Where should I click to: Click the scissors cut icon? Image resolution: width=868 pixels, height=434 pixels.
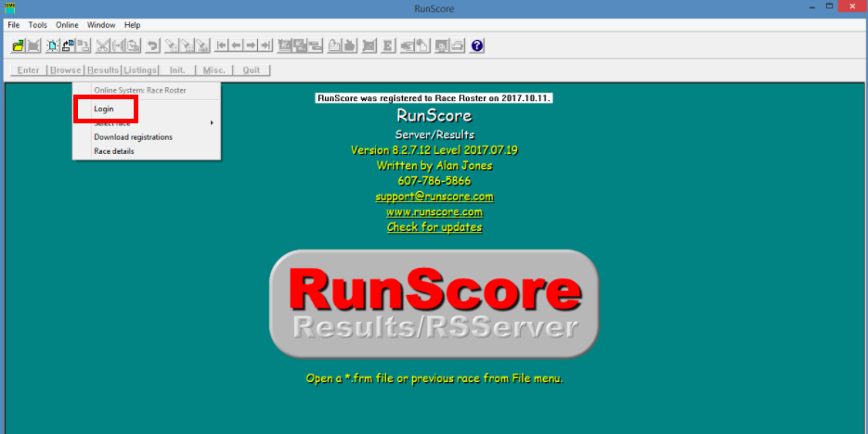click(x=102, y=45)
